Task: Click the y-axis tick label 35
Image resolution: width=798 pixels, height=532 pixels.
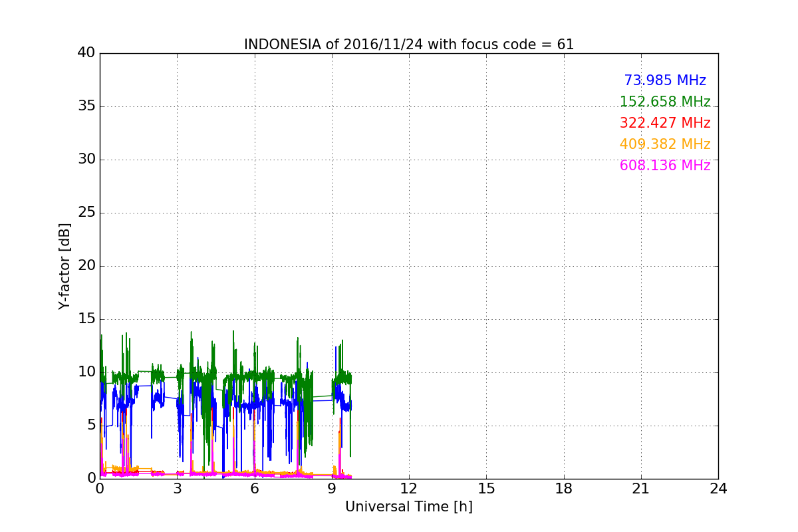Action: coord(86,106)
